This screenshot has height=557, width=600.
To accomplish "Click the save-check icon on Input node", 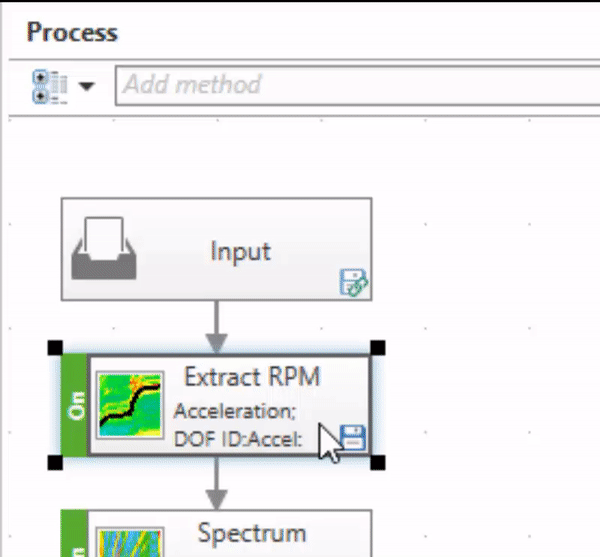I will tap(354, 285).
